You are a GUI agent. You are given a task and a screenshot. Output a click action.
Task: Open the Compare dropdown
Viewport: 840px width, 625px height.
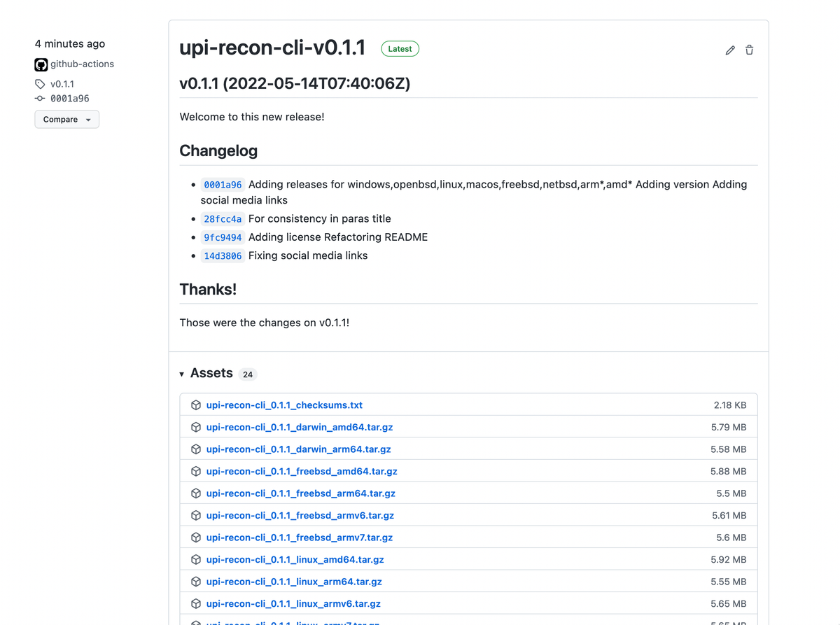click(x=66, y=120)
